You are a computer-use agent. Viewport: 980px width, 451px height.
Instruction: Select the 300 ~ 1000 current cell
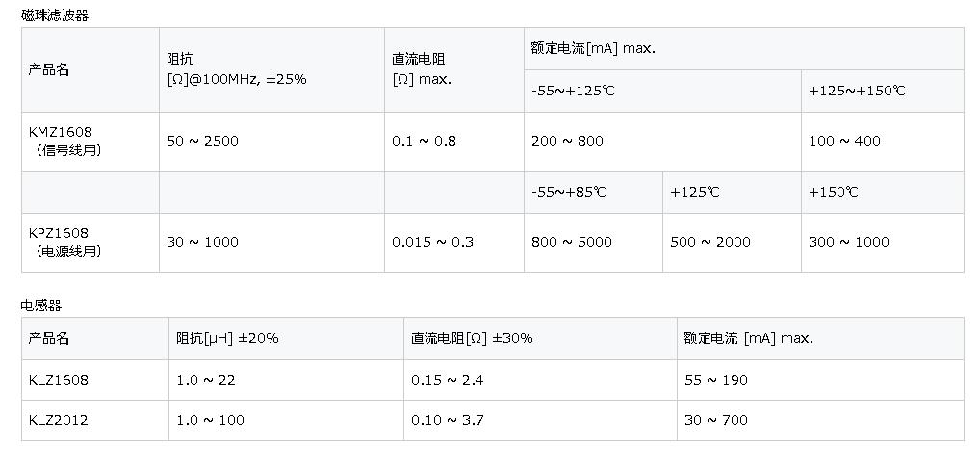(883, 243)
